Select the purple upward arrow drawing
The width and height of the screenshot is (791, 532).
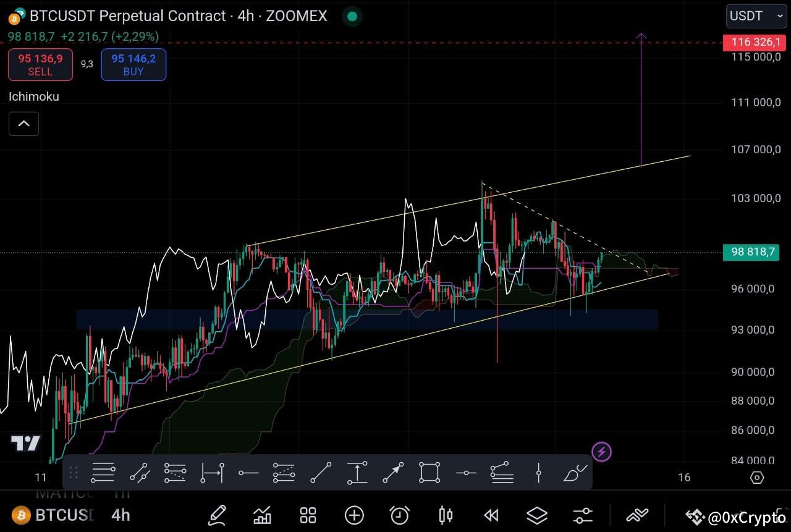pos(641,99)
